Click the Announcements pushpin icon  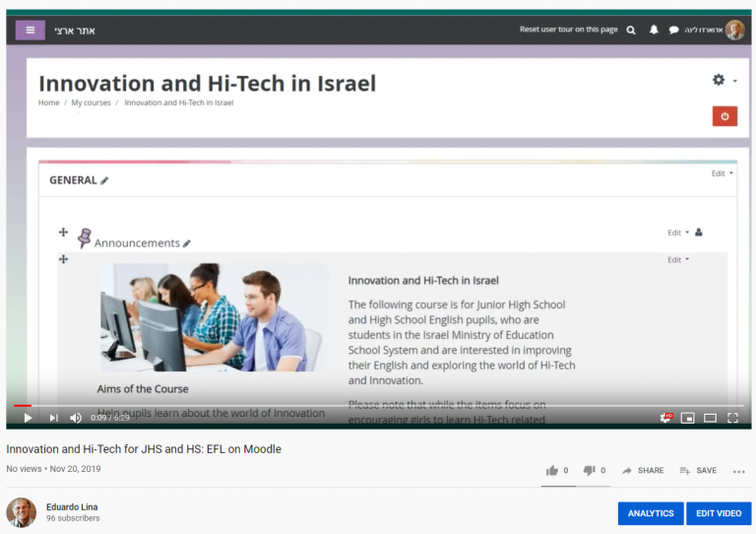click(x=85, y=237)
